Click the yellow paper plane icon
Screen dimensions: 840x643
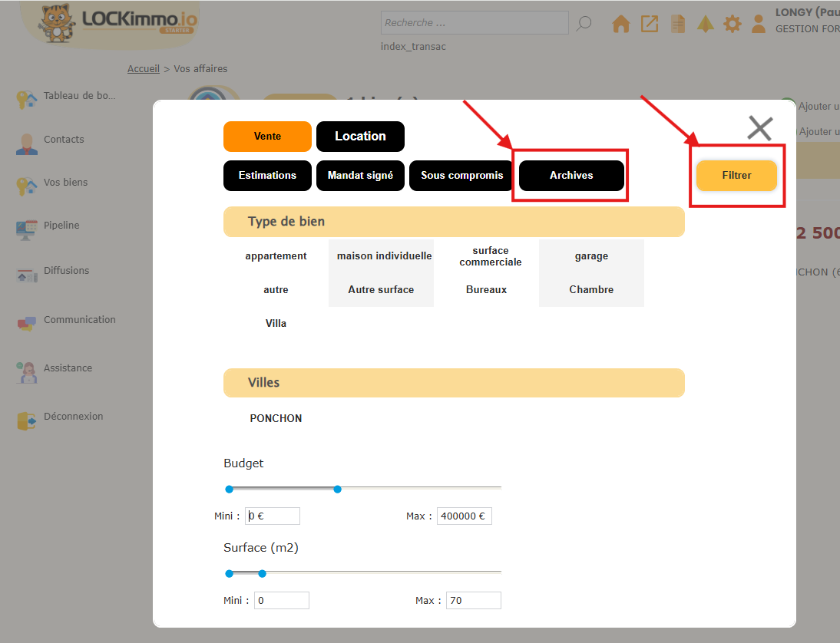tap(706, 25)
